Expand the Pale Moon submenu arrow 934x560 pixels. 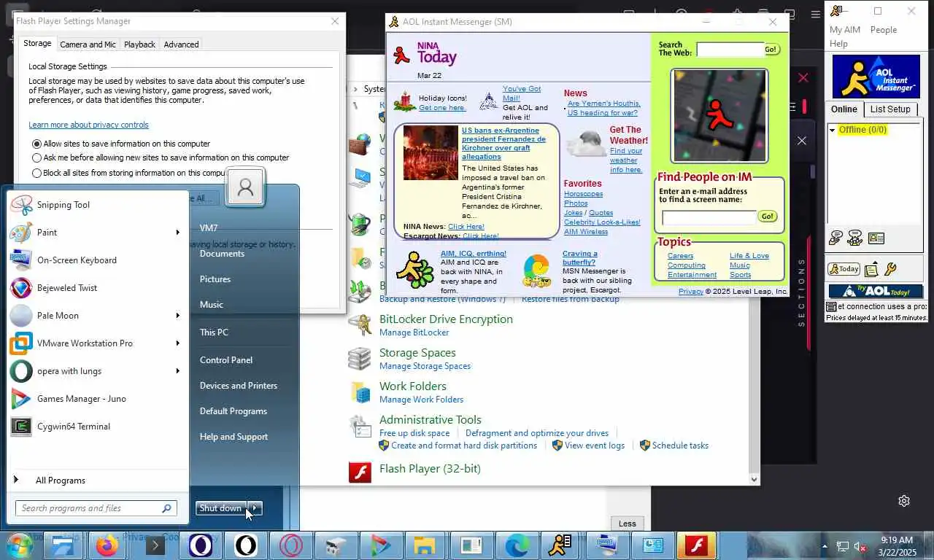coord(177,316)
